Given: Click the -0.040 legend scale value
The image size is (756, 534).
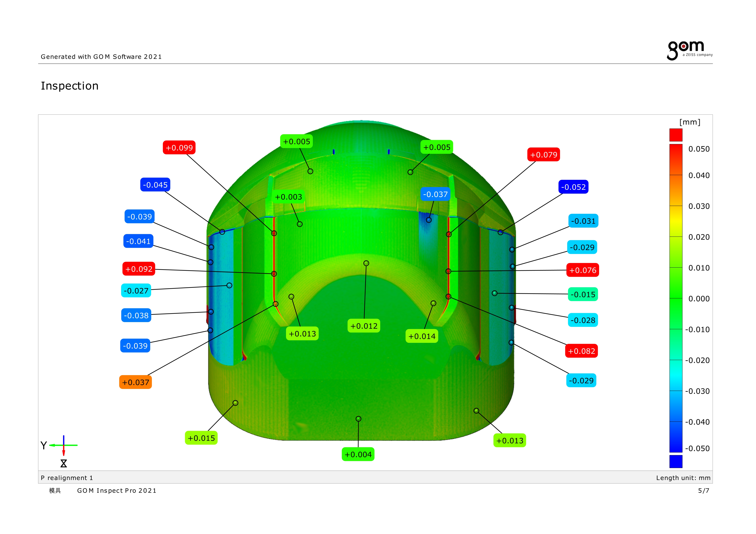Looking at the screenshot, I should (697, 422).
